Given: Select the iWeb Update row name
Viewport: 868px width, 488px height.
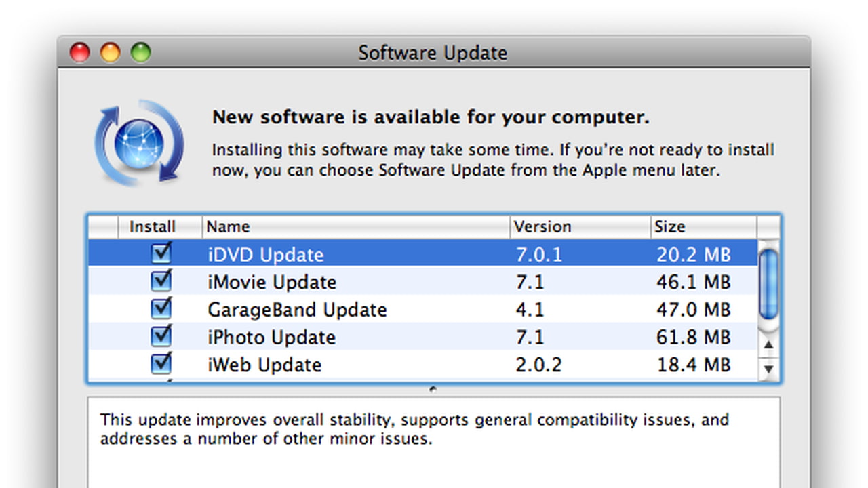Looking at the screenshot, I should pos(264,365).
